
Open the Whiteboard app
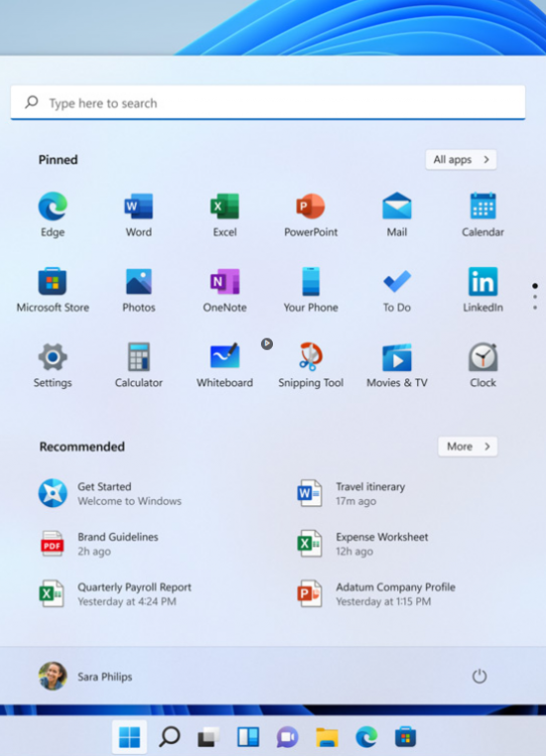click(224, 365)
